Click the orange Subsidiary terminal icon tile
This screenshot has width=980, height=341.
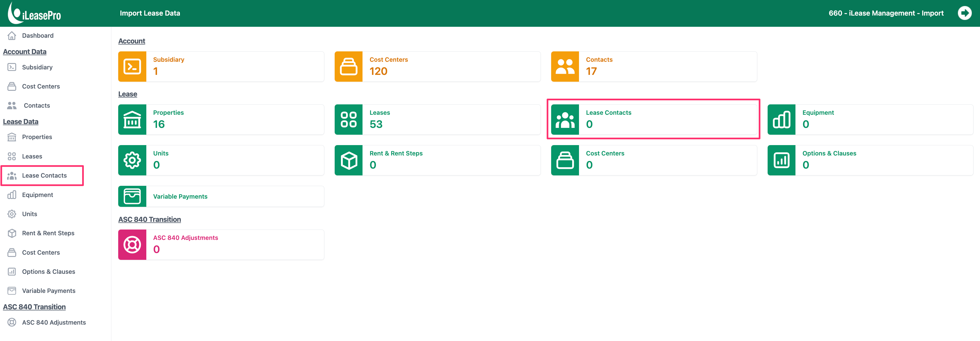coord(132,67)
